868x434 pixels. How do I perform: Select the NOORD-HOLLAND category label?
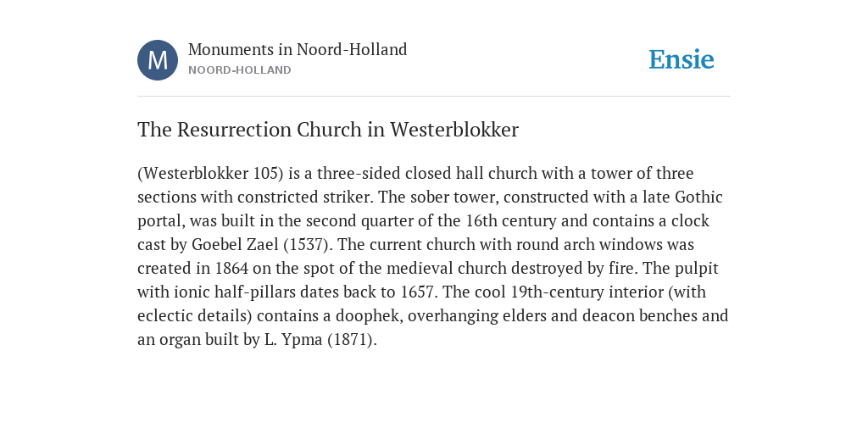coord(240,70)
